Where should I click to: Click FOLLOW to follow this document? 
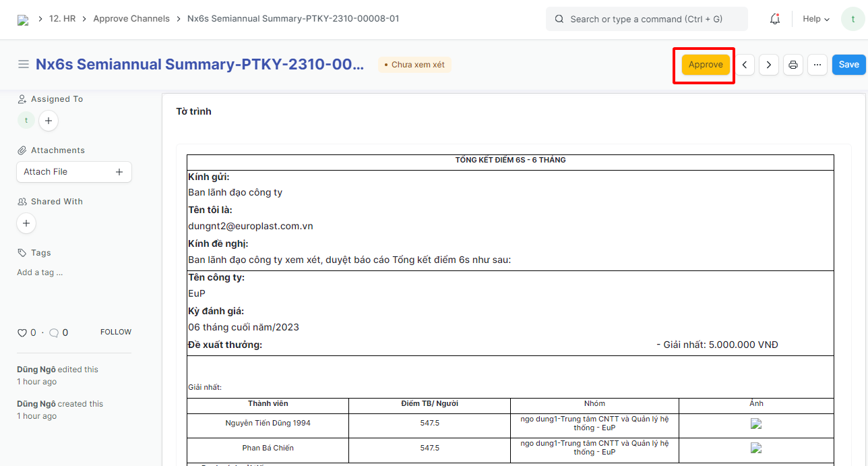coord(116,332)
